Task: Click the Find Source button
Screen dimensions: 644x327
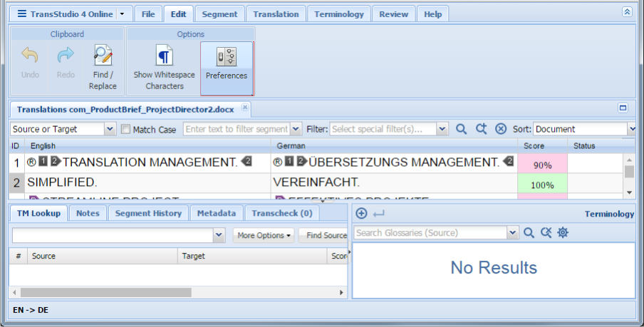Action: tap(323, 235)
